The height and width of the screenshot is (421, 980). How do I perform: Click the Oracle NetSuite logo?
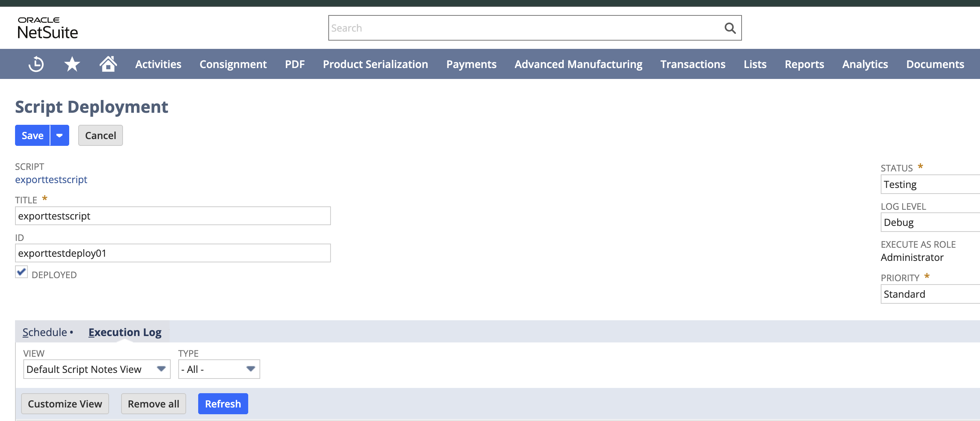point(47,28)
